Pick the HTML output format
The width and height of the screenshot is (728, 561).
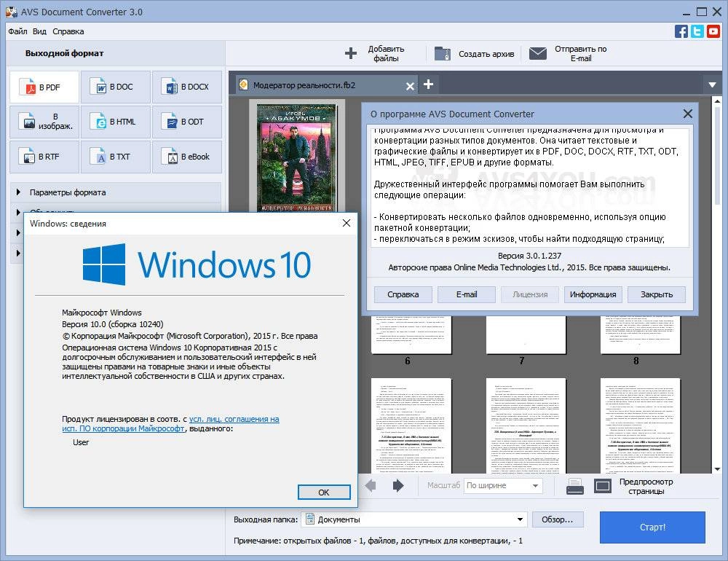click(116, 122)
